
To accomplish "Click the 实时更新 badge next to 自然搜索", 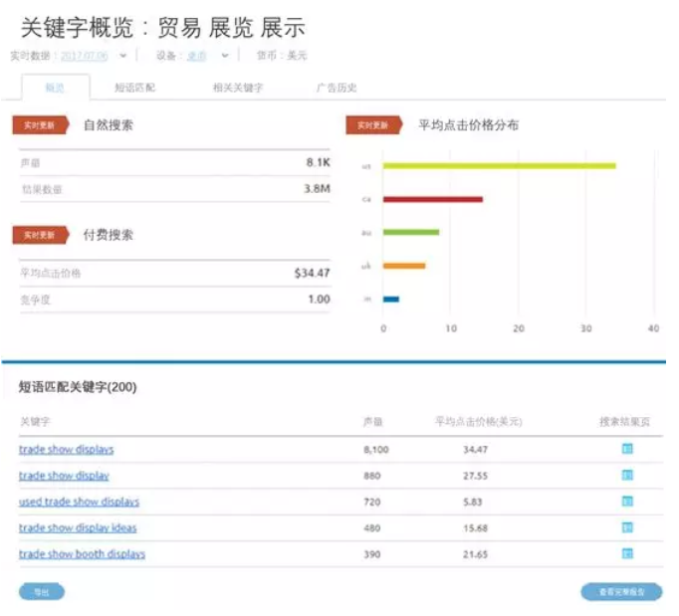I will tap(40, 125).
